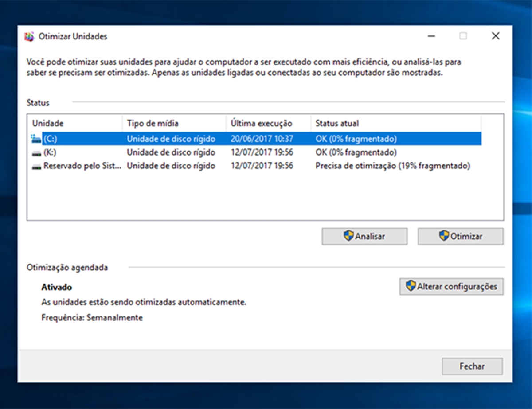Select the (C:) drive row name
The height and width of the screenshot is (409, 532).
[50, 139]
